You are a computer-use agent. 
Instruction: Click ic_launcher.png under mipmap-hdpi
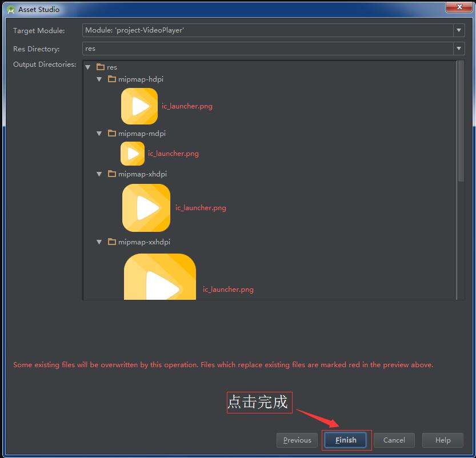[187, 106]
